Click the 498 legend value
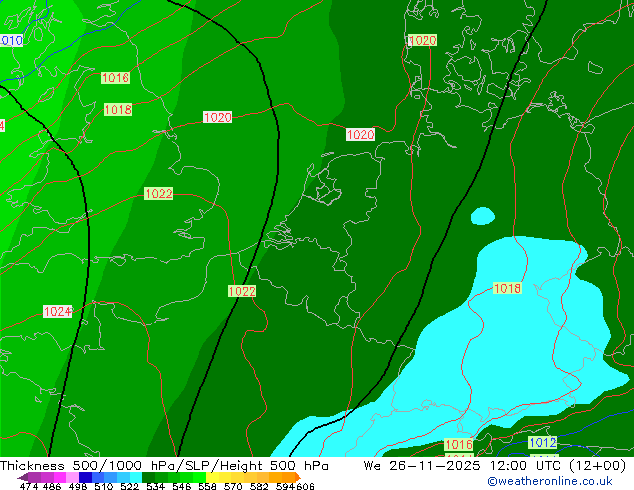Image resolution: width=634 pixels, height=490 pixels. tap(78, 486)
